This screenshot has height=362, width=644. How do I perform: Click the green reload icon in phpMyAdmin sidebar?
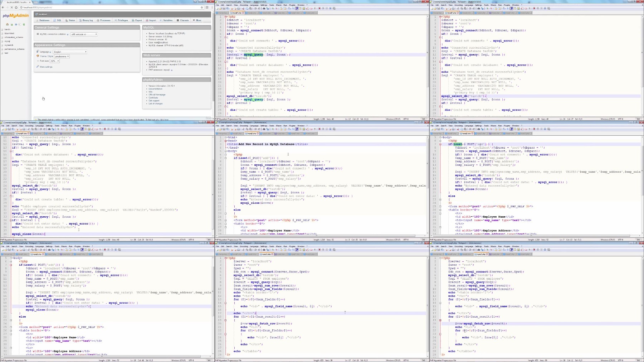point(24,24)
